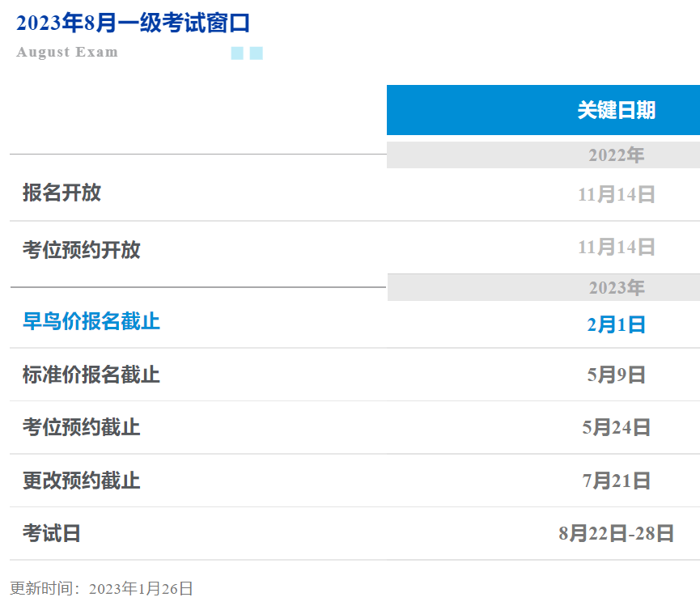The height and width of the screenshot is (610, 700).
Task: Click the 5月24日 scheduling deadline date
Action: [616, 428]
